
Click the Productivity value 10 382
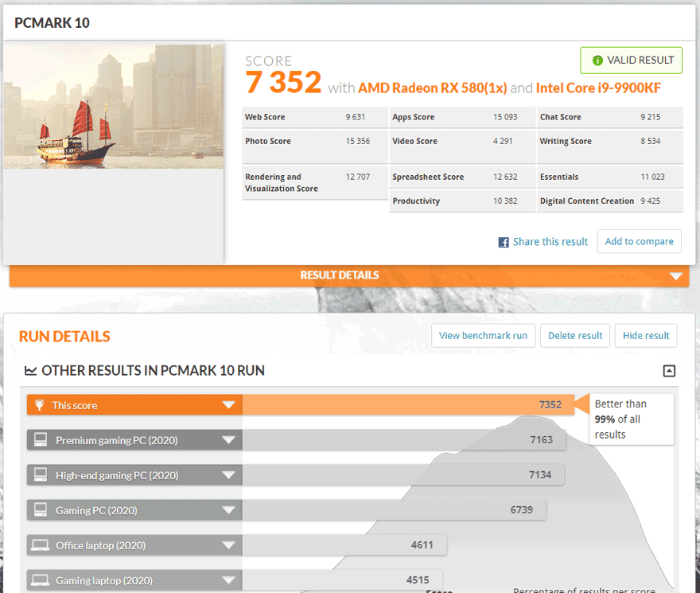point(505,201)
